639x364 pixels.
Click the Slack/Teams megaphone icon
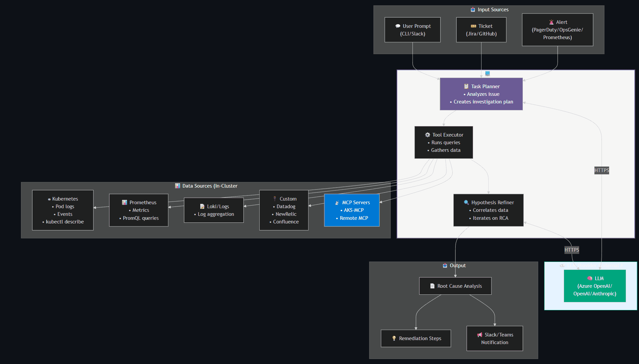479,335
